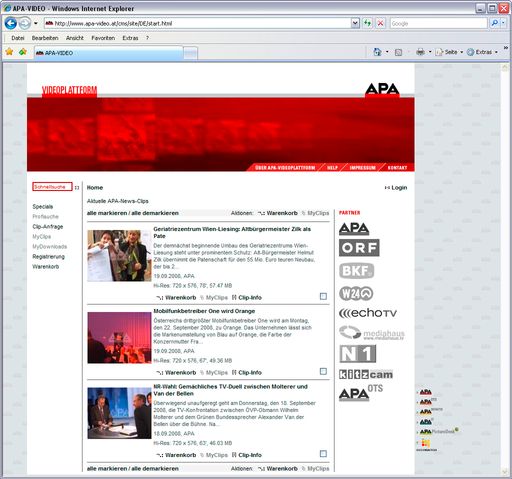The height and width of the screenshot is (479, 512).
Task: Click top alle markieren / alle demarkieren
Action: (133, 213)
